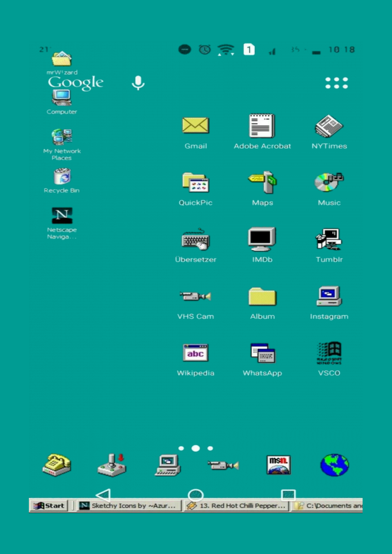
Task: Tap the Google search widget logo
Action: (x=76, y=83)
